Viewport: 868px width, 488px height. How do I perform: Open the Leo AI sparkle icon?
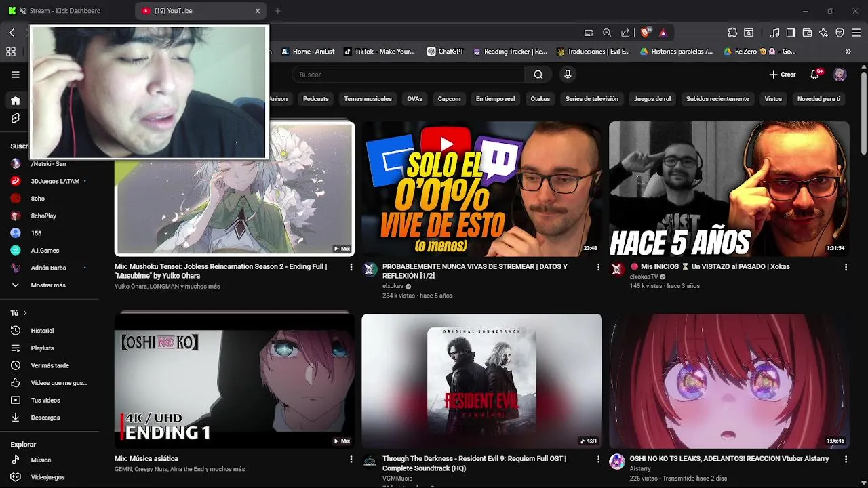click(x=823, y=33)
